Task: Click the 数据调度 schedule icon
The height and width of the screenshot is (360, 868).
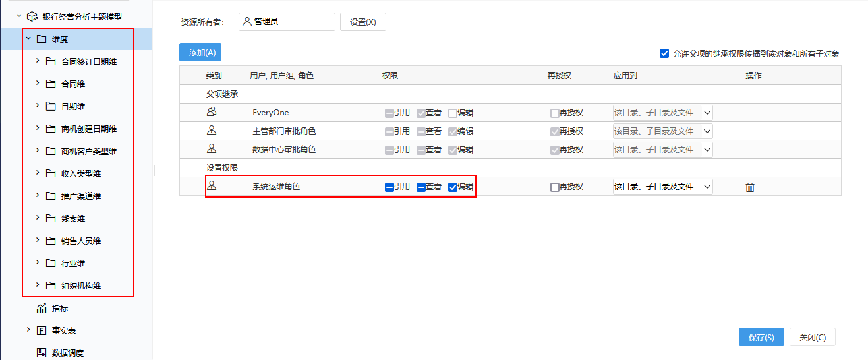Action: (x=41, y=353)
